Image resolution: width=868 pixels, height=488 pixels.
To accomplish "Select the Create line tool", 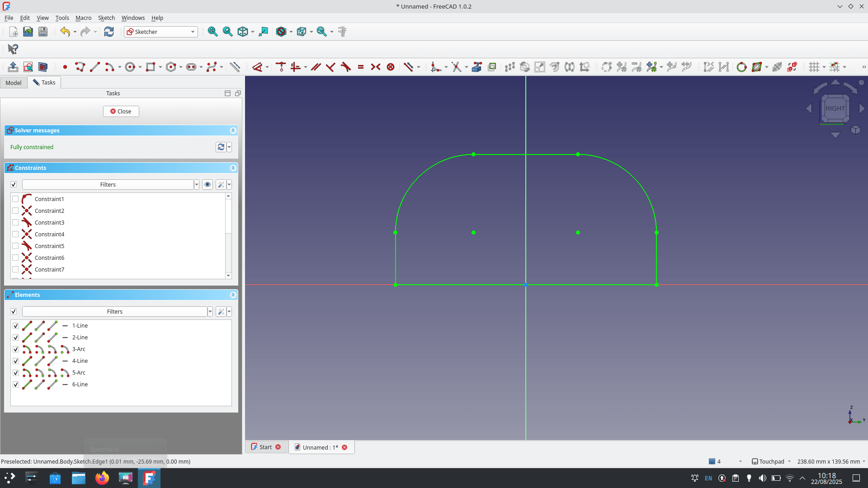I will click(x=95, y=66).
